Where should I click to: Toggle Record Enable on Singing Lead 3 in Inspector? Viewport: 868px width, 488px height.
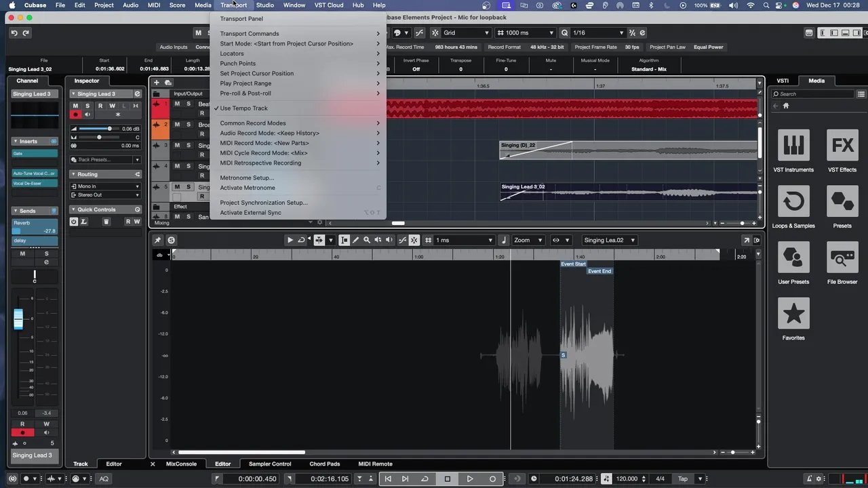pos(75,115)
